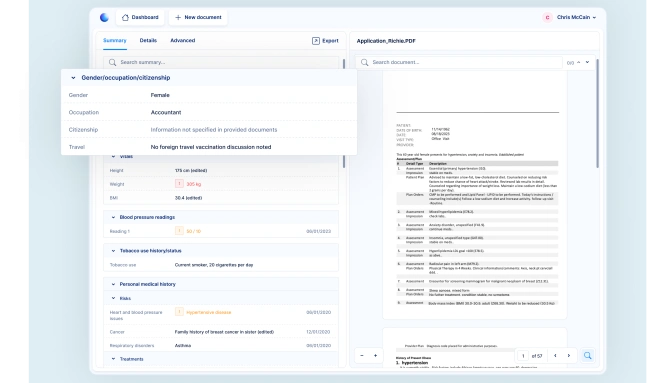The height and width of the screenshot is (383, 652).
Task: Collapse Personal medical history section
Action: click(x=113, y=284)
